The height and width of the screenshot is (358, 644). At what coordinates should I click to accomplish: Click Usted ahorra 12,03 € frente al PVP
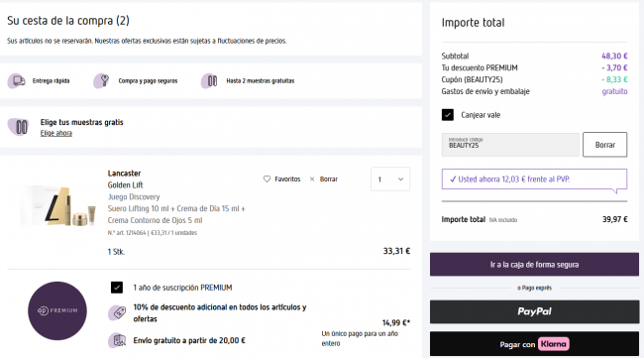coord(514,179)
